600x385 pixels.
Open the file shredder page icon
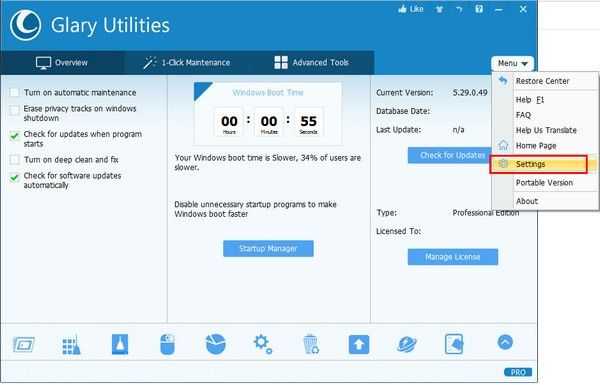[x=455, y=344]
